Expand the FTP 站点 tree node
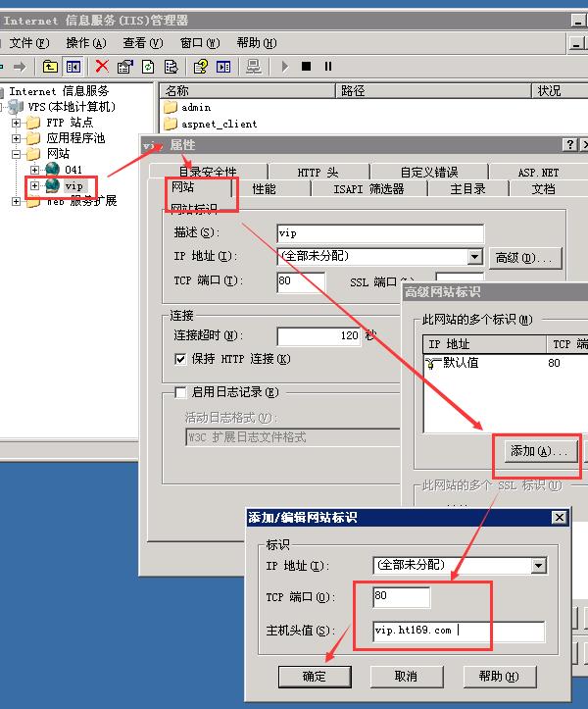588x709 pixels. tap(17, 123)
